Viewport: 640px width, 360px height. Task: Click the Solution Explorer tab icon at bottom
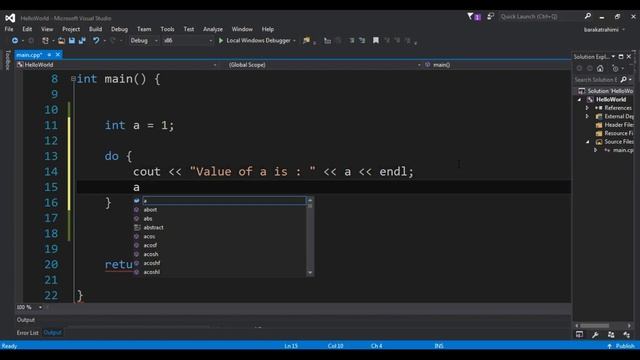pos(579,335)
